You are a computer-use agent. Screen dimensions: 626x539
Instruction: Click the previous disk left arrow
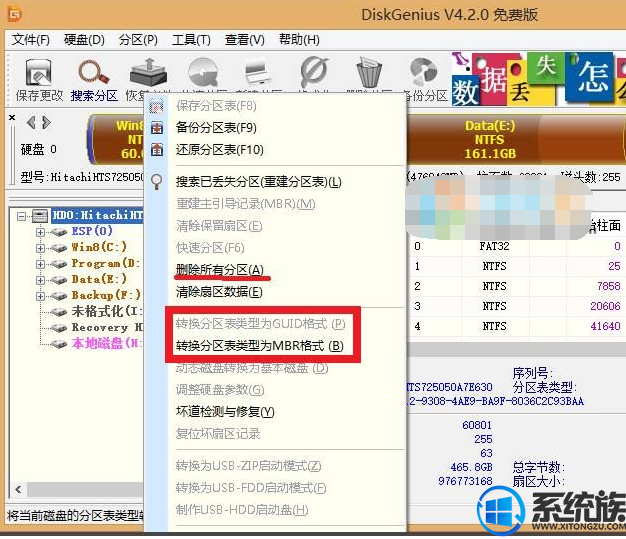tap(31, 122)
